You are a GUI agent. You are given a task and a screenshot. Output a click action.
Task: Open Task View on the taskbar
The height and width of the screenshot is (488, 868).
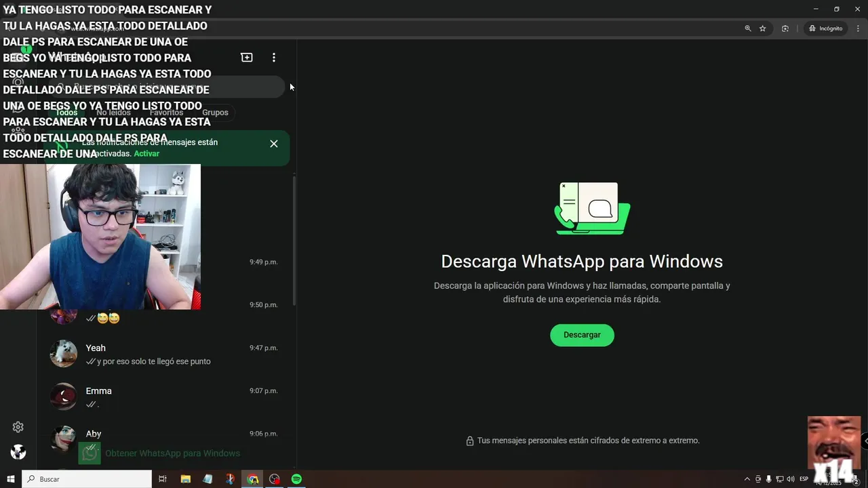[163, 479]
